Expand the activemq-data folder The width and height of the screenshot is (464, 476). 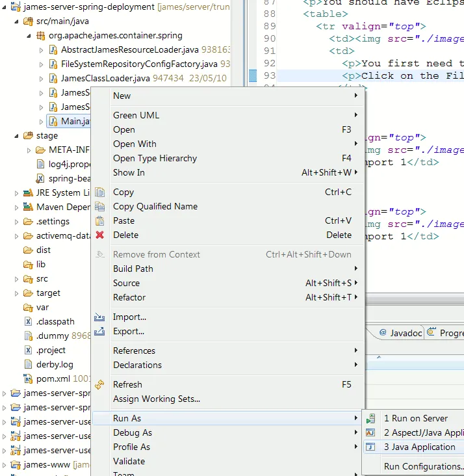click(17, 236)
